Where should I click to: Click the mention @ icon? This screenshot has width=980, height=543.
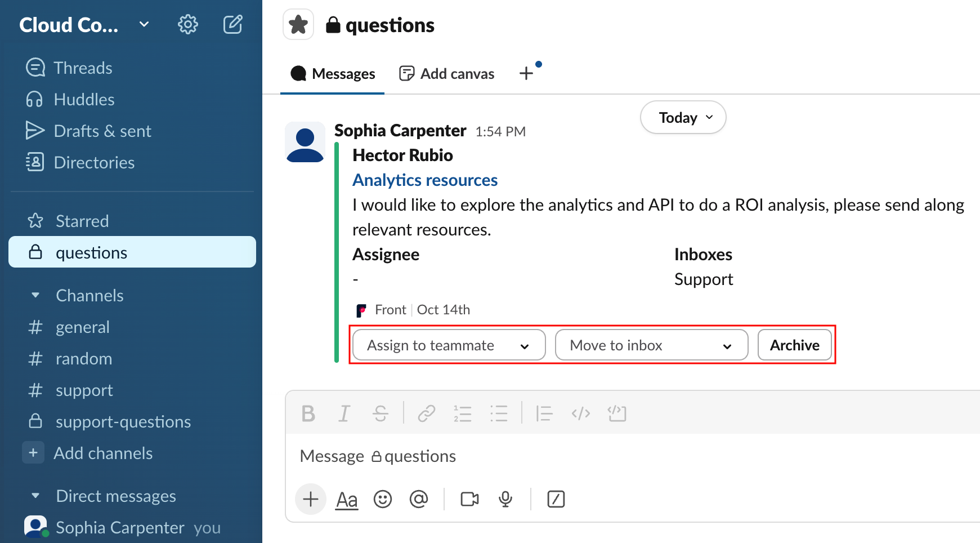tap(419, 499)
